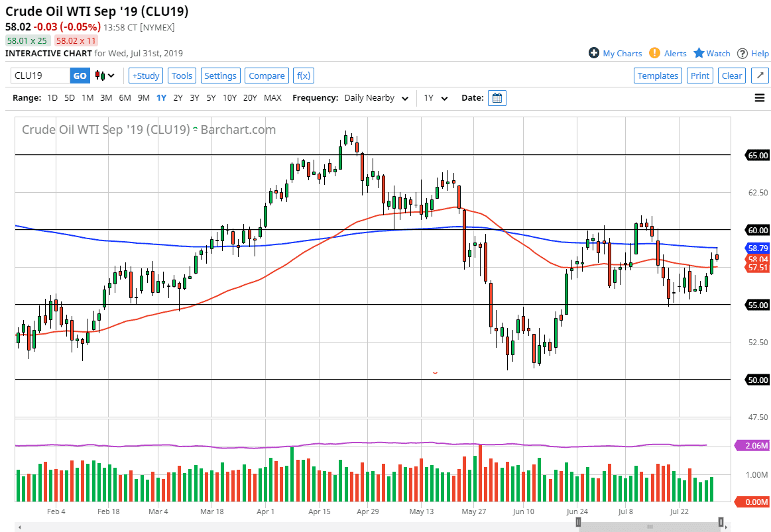Open the hamburger chart menu icon

click(759, 97)
